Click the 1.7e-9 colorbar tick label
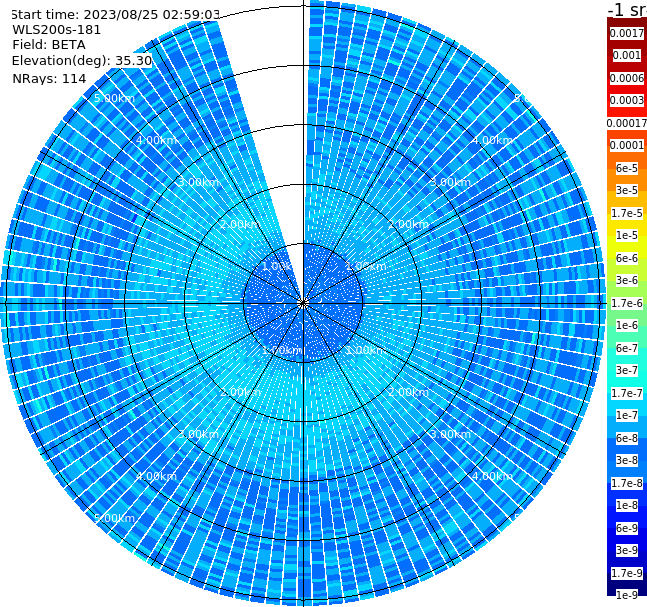This screenshot has height=607, width=647. (x=627, y=573)
